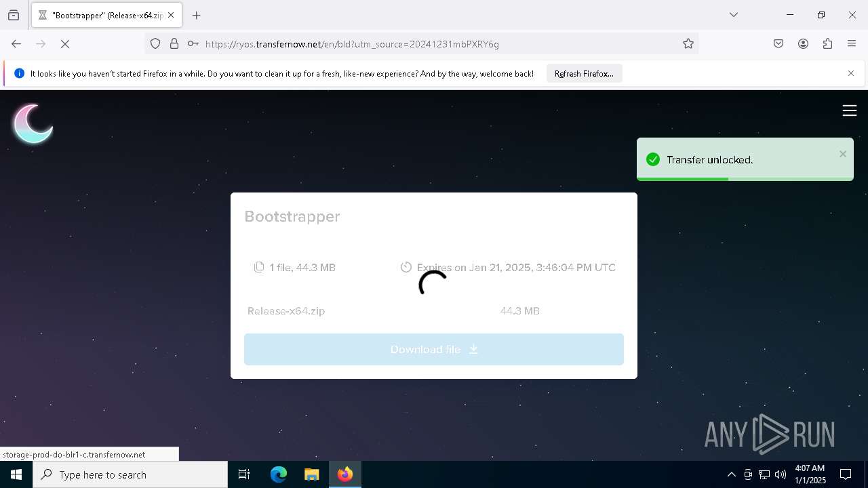The width and height of the screenshot is (868, 488).
Task: Open network tray icon
Action: [x=764, y=474]
